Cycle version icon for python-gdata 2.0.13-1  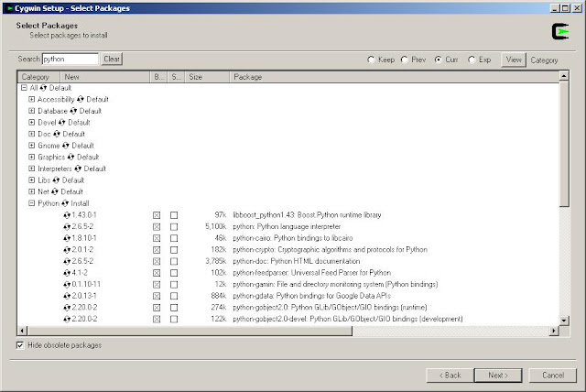[x=67, y=297]
